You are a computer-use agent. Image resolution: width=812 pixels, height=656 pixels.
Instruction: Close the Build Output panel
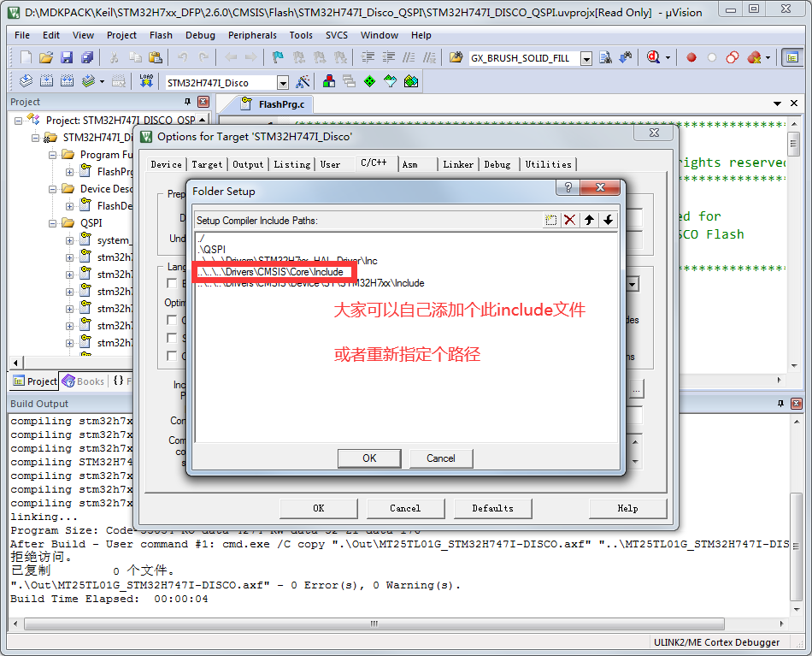click(797, 404)
